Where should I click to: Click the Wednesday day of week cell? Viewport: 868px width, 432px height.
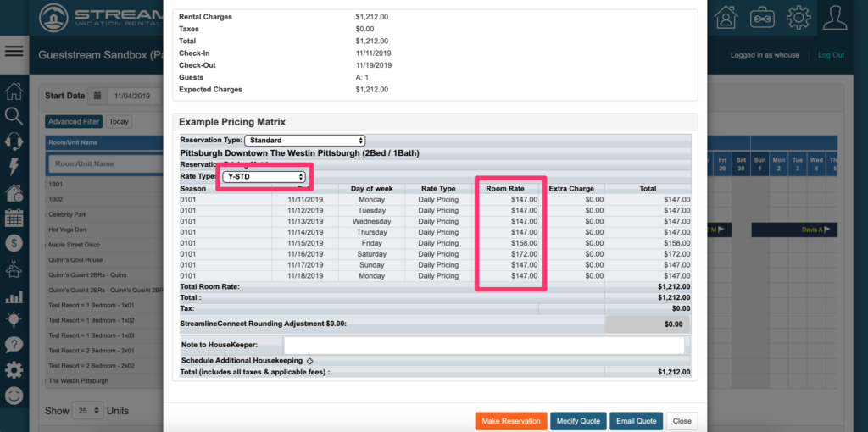371,221
